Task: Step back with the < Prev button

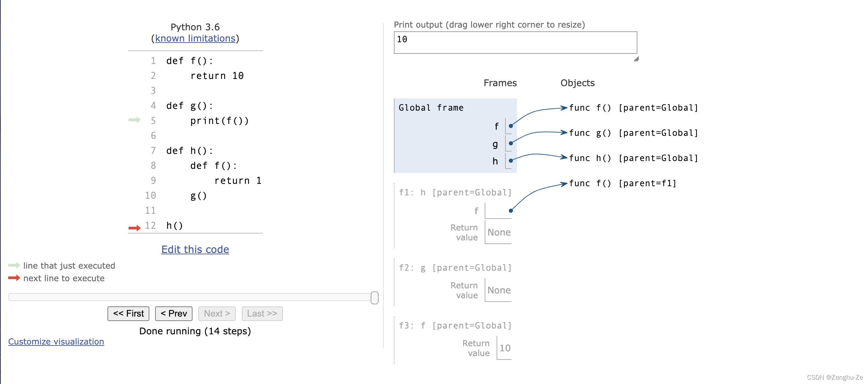Action: [173, 314]
